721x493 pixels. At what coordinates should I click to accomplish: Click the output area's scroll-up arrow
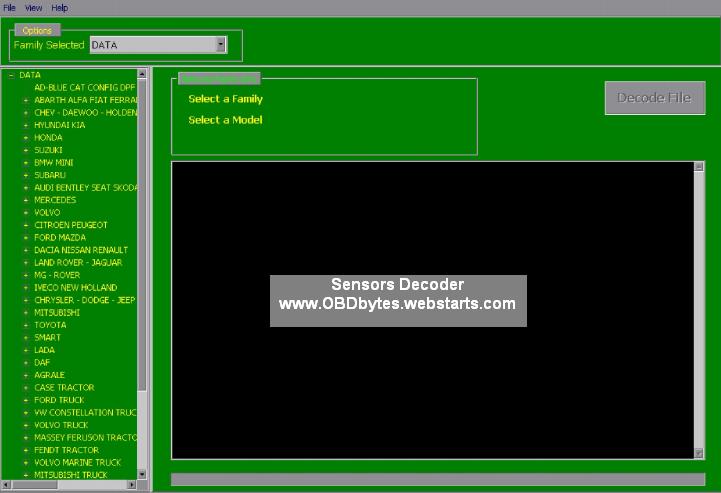[x=699, y=167]
